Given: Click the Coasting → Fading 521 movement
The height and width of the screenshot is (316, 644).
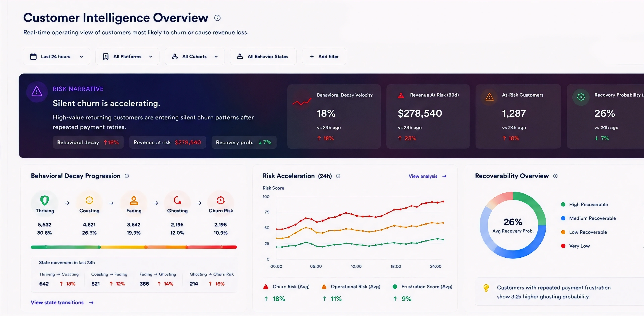Looking at the screenshot, I should 109,279.
